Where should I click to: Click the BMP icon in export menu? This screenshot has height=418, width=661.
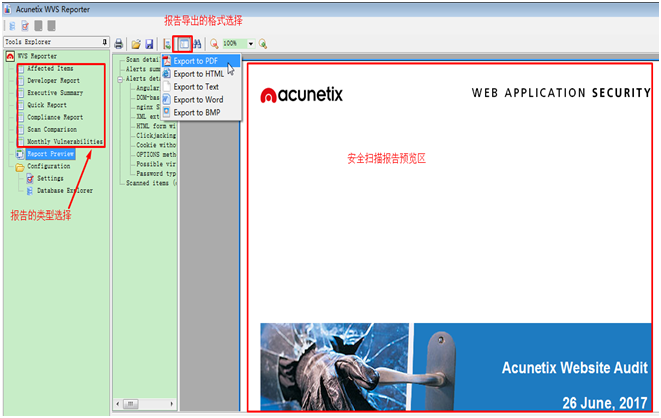(167, 112)
